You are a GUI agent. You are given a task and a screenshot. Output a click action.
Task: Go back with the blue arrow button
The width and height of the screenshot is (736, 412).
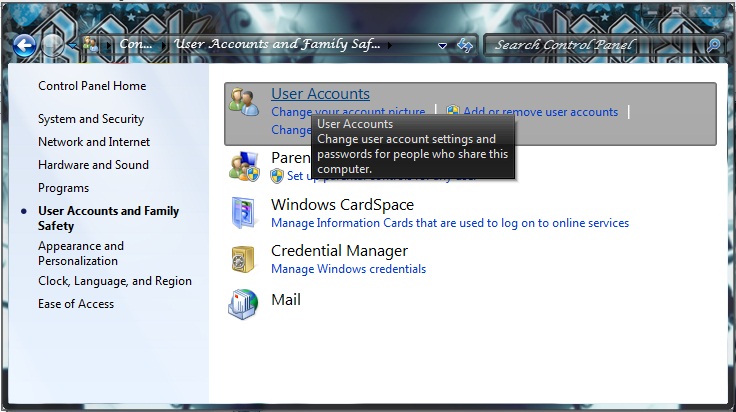pyautogui.click(x=24, y=46)
